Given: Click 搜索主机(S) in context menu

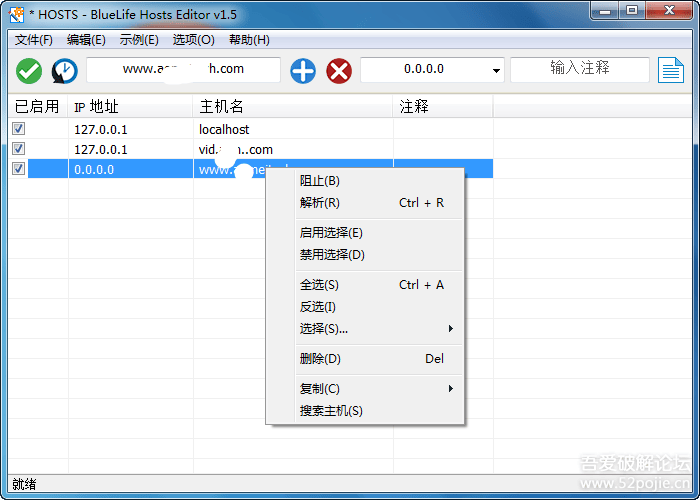Looking at the screenshot, I should coord(331,411).
